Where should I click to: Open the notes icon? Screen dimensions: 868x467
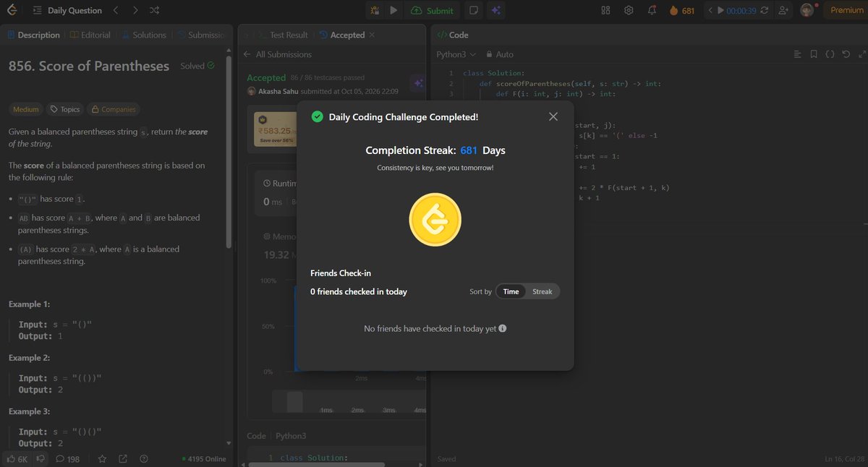(x=473, y=11)
